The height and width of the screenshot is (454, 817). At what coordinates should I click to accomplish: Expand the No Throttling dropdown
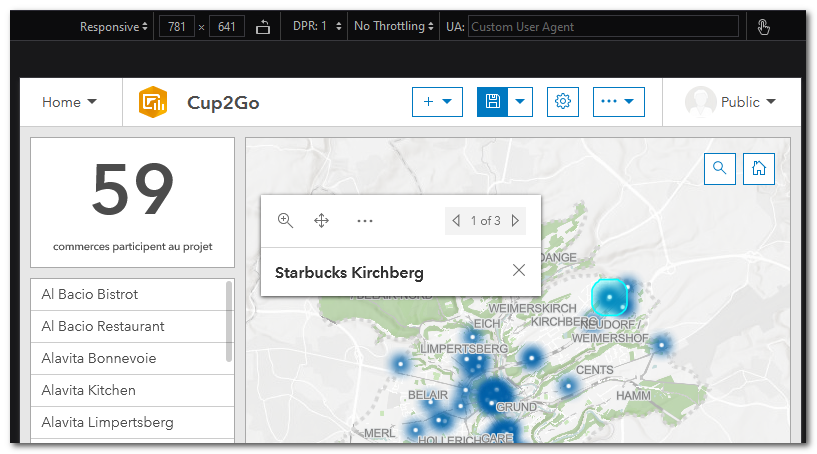point(396,27)
